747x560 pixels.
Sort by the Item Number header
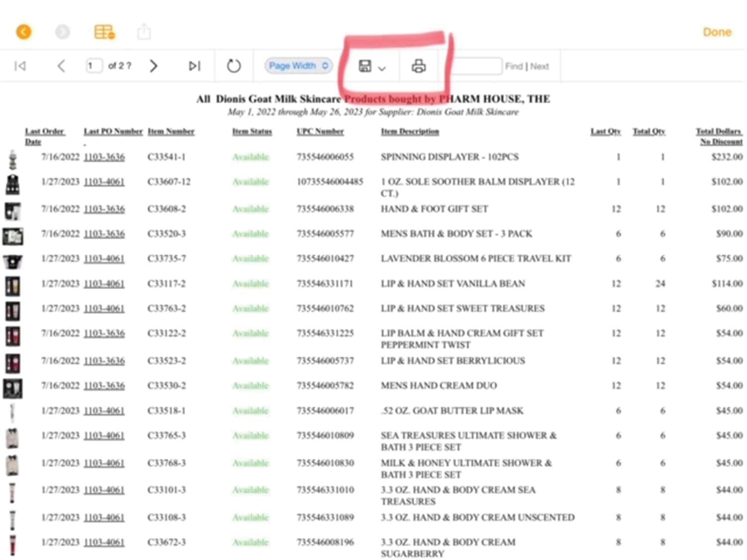point(171,131)
